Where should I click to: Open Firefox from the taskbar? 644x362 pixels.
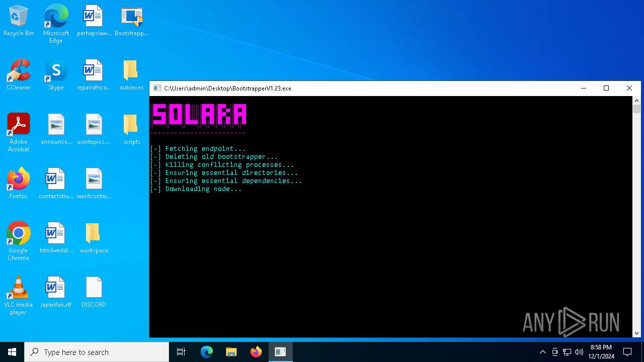pos(256,352)
